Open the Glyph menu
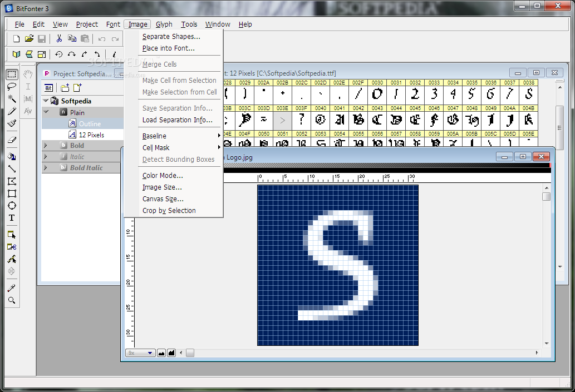Screen dimensions: 575x392 pyautogui.click(x=164, y=24)
